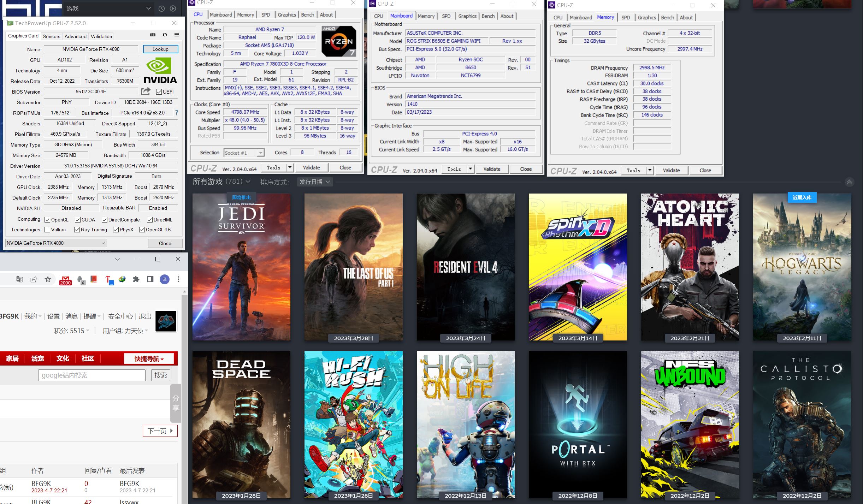Toggle CUDA checkbox

point(78,220)
